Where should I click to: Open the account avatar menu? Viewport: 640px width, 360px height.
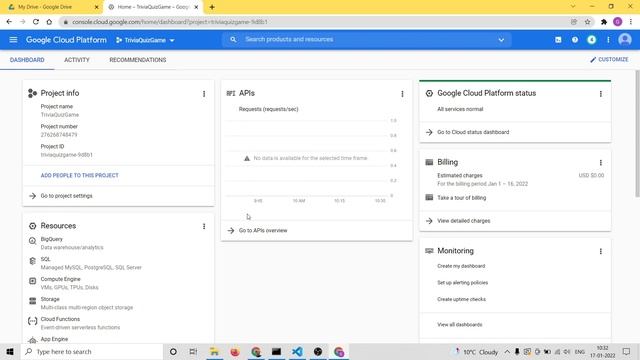tap(625, 40)
